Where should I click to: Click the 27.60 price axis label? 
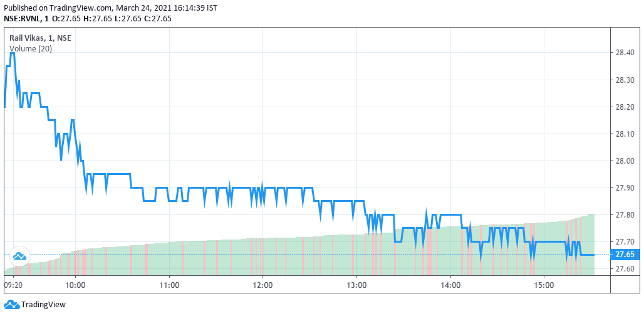point(625,269)
